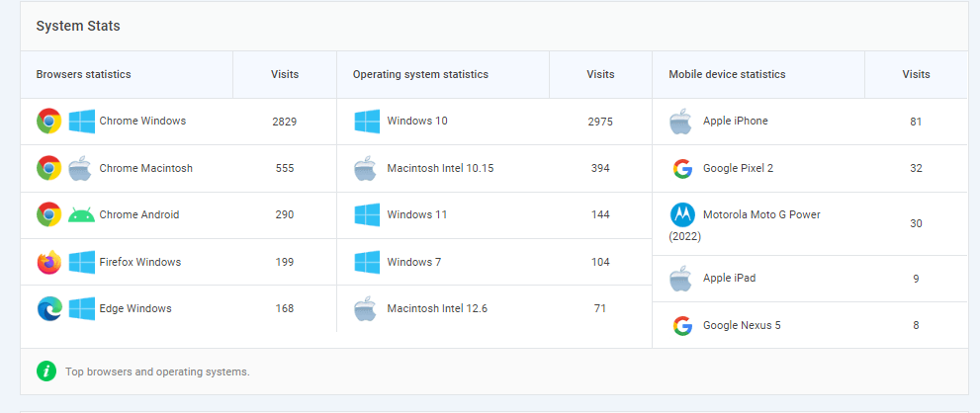Click the 2975 visits value
This screenshot has width=980, height=413.
pyautogui.click(x=600, y=122)
